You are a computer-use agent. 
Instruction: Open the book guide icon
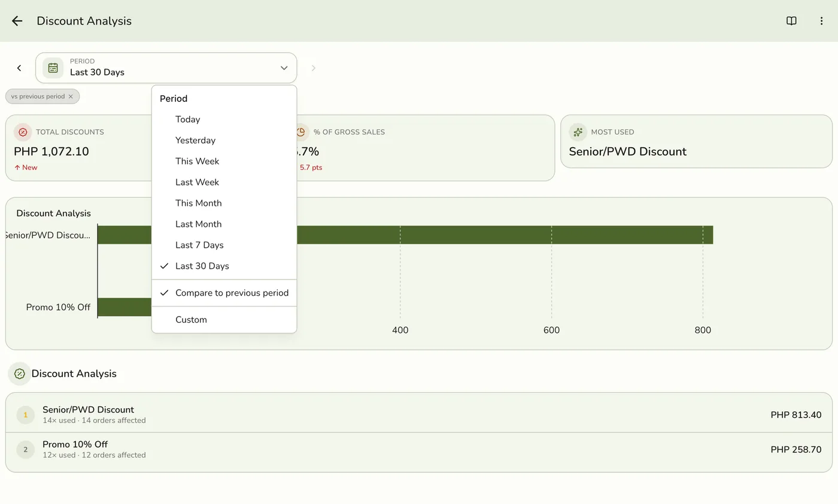[x=791, y=21]
